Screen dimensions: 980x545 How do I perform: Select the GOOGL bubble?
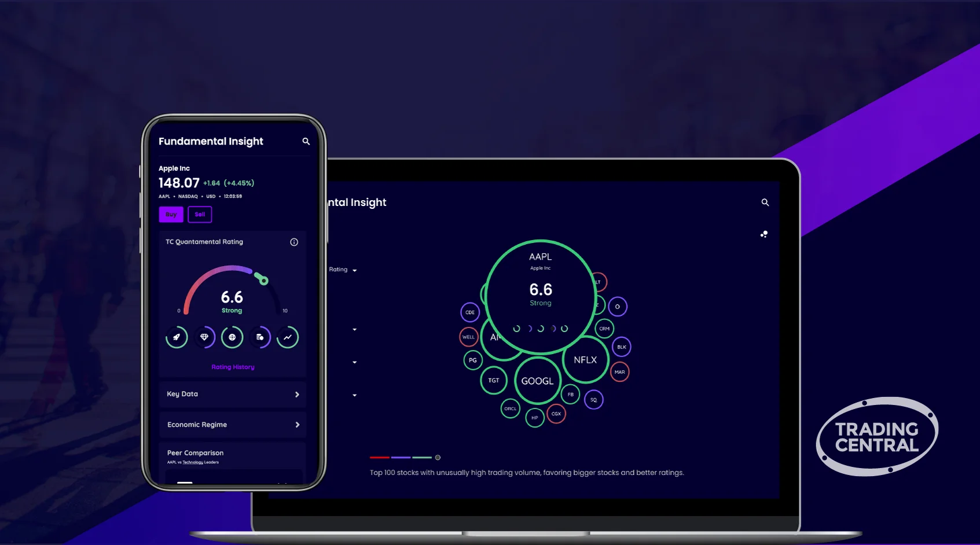pyautogui.click(x=537, y=381)
